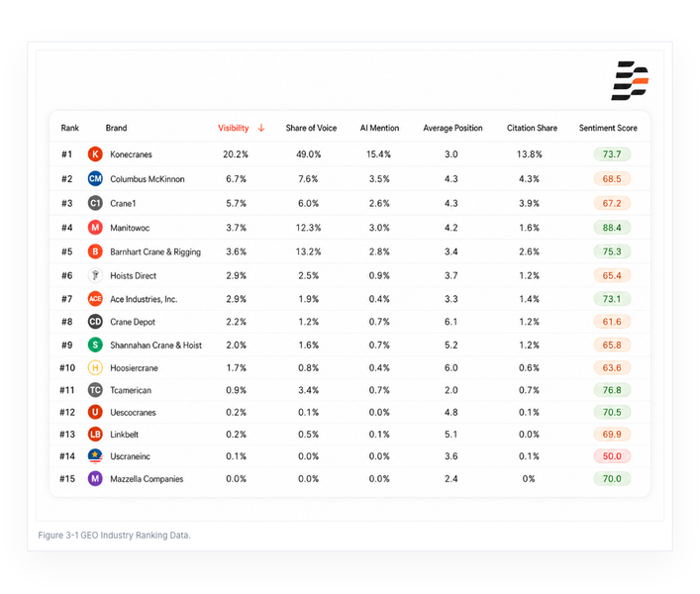
Task: Click the Hoosiercrane yellow H icon
Action: point(95,367)
